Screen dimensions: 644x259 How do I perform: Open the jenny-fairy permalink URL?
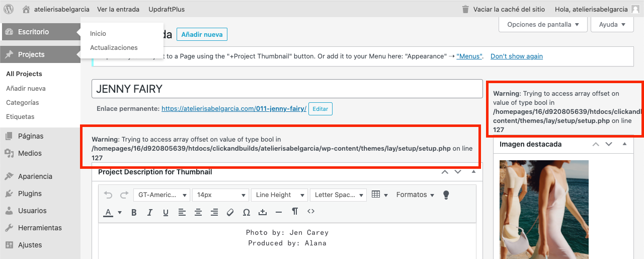233,108
